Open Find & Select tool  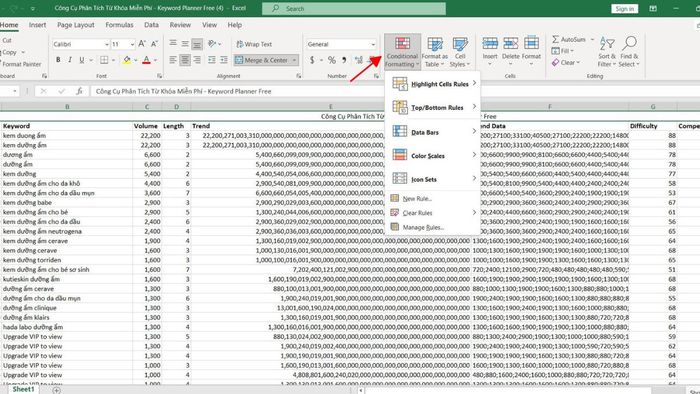pos(629,52)
